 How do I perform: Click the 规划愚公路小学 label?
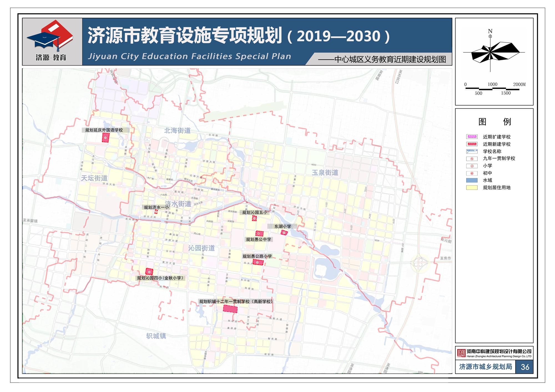(x=257, y=256)
